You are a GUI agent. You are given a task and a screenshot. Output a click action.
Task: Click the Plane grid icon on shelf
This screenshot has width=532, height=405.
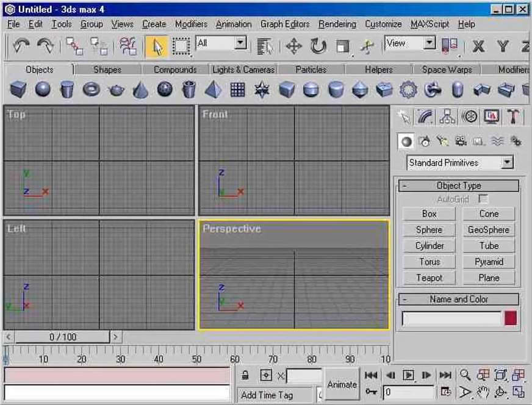pos(237,90)
